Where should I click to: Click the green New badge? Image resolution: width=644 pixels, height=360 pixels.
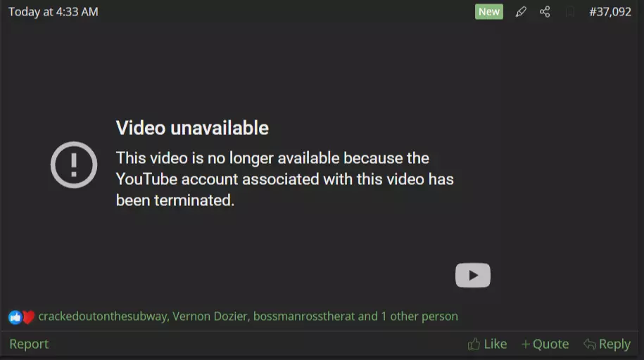point(488,12)
